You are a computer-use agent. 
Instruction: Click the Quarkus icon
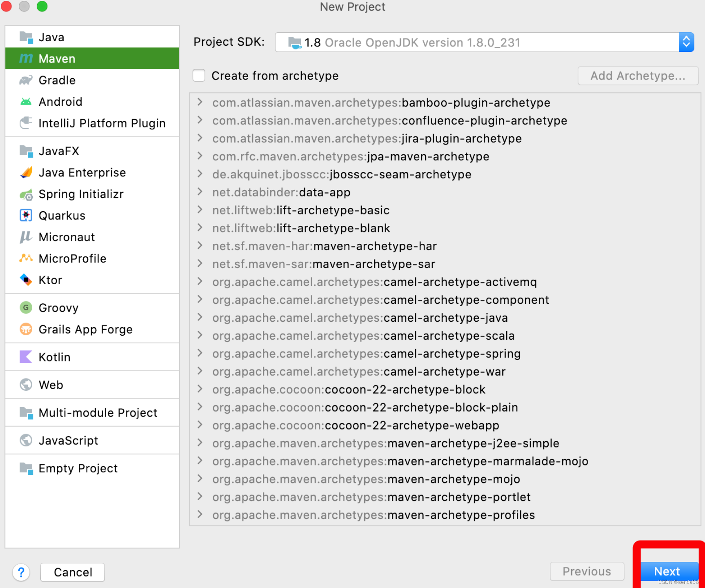[26, 215]
